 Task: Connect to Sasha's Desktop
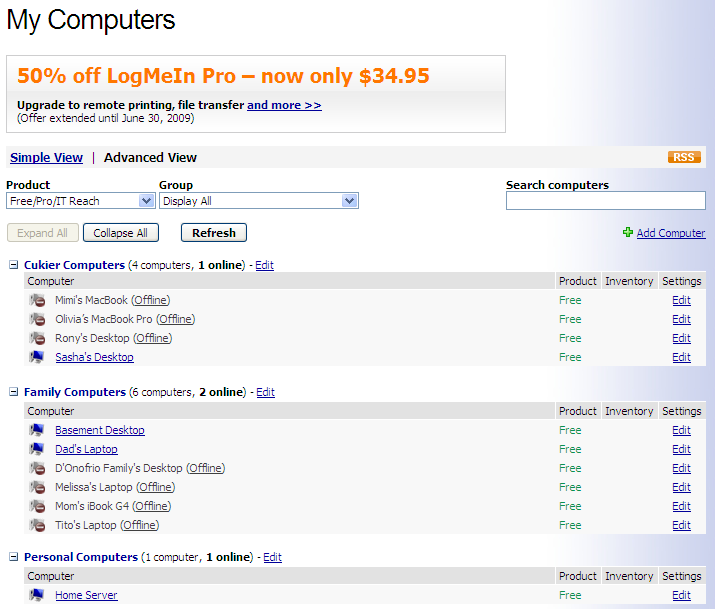click(94, 357)
